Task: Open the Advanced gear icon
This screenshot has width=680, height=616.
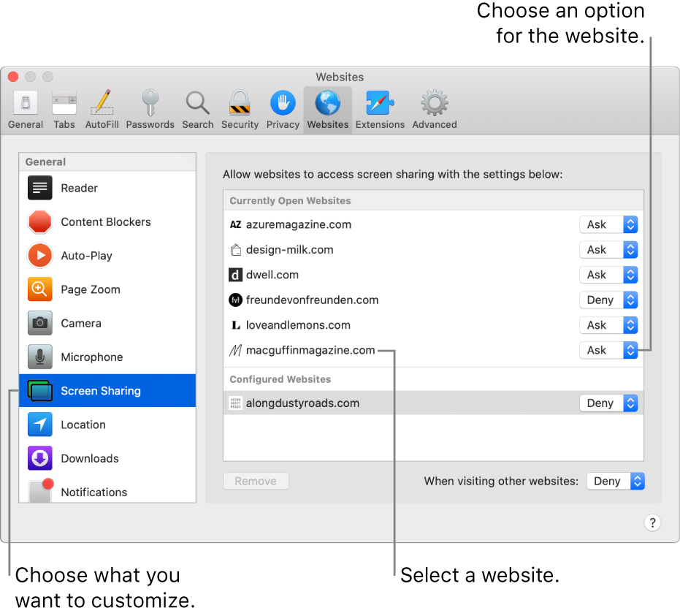Action: pos(434,103)
